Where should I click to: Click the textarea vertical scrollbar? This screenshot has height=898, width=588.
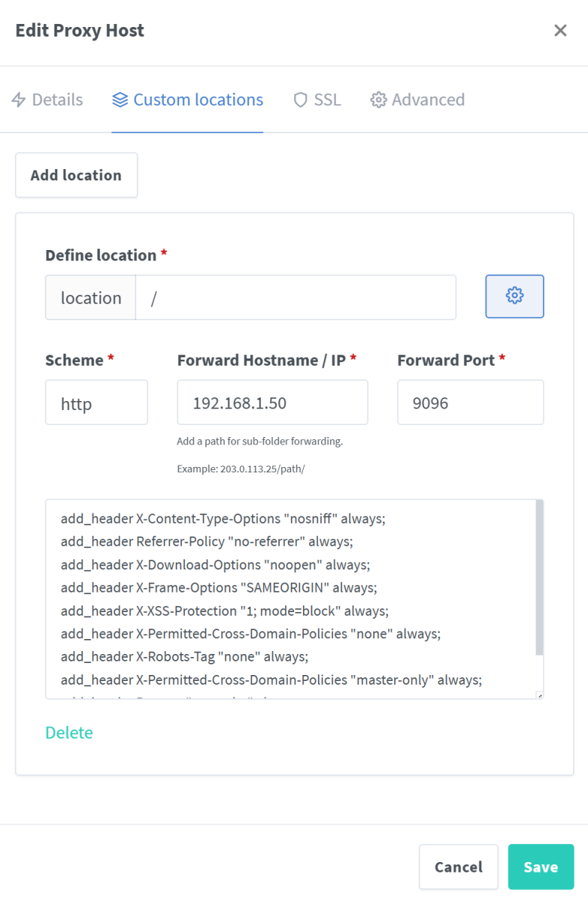(x=539, y=578)
